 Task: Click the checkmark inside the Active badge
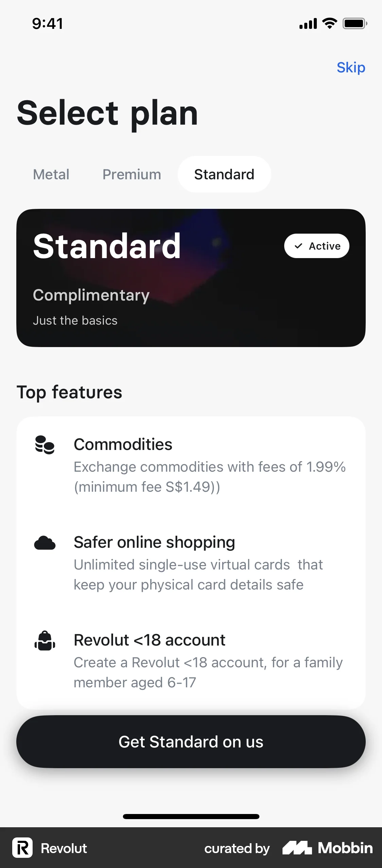pyautogui.click(x=298, y=246)
